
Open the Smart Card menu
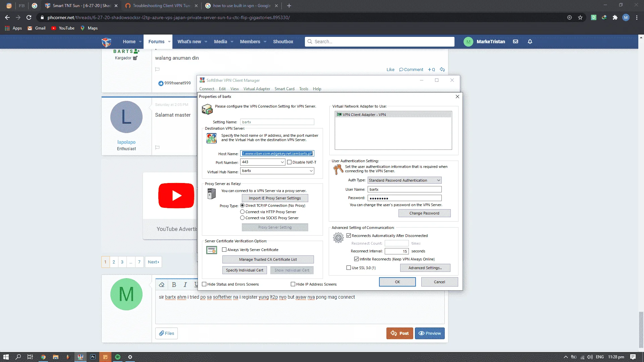(x=284, y=89)
